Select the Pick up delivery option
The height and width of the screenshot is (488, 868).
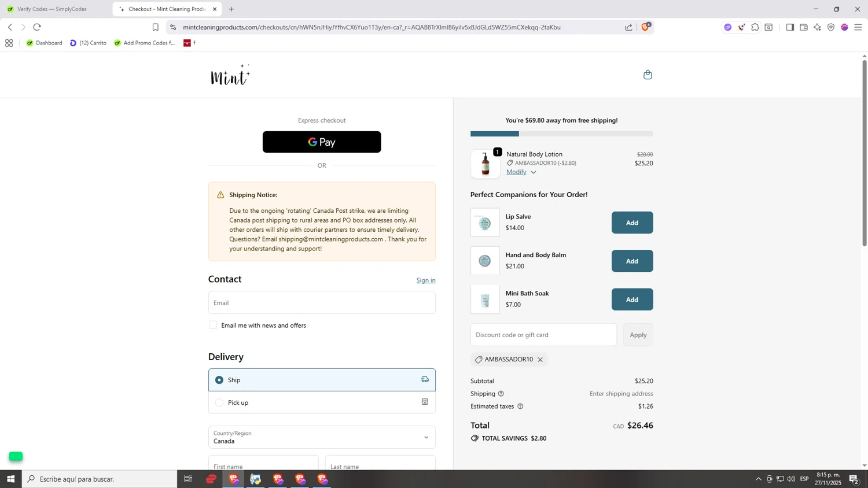[x=322, y=402]
